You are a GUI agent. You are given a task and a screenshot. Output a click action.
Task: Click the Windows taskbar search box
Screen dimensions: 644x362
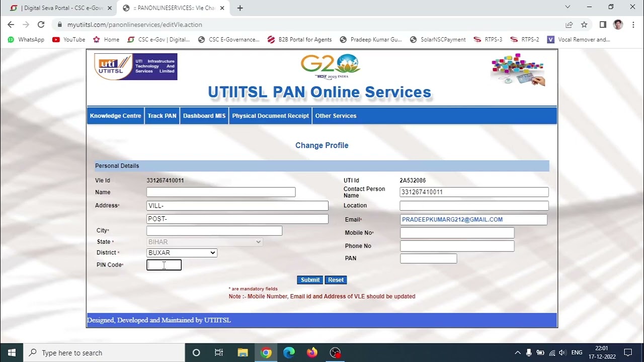click(x=105, y=352)
